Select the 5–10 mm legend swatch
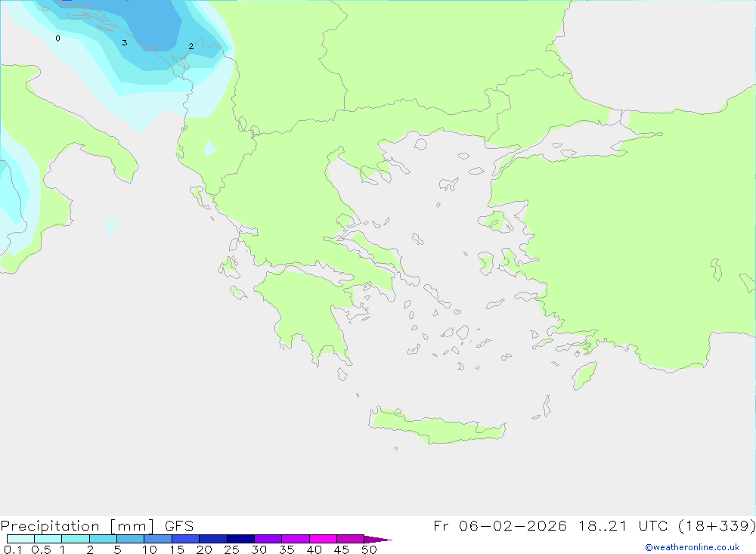This screenshot has width=756, height=554. tap(131, 539)
